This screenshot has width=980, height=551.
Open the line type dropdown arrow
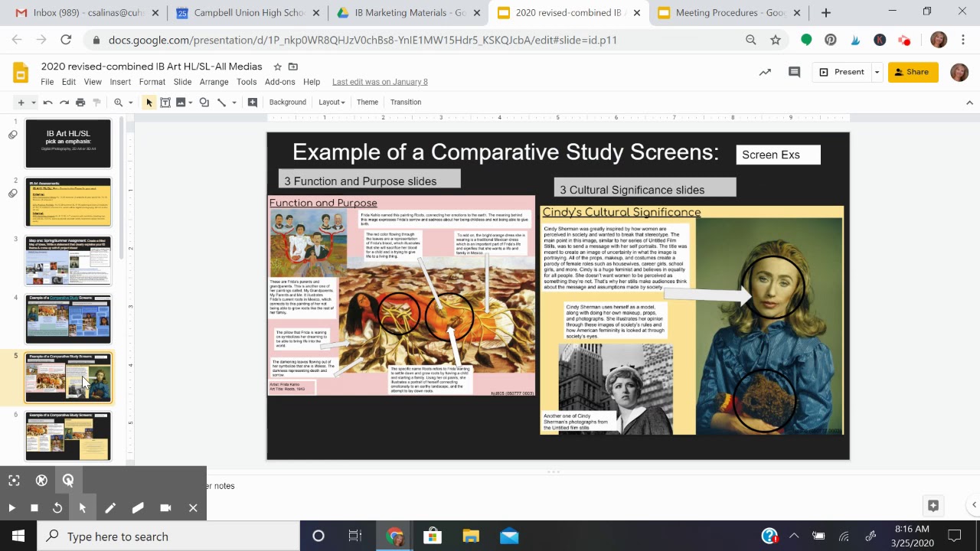234,103
